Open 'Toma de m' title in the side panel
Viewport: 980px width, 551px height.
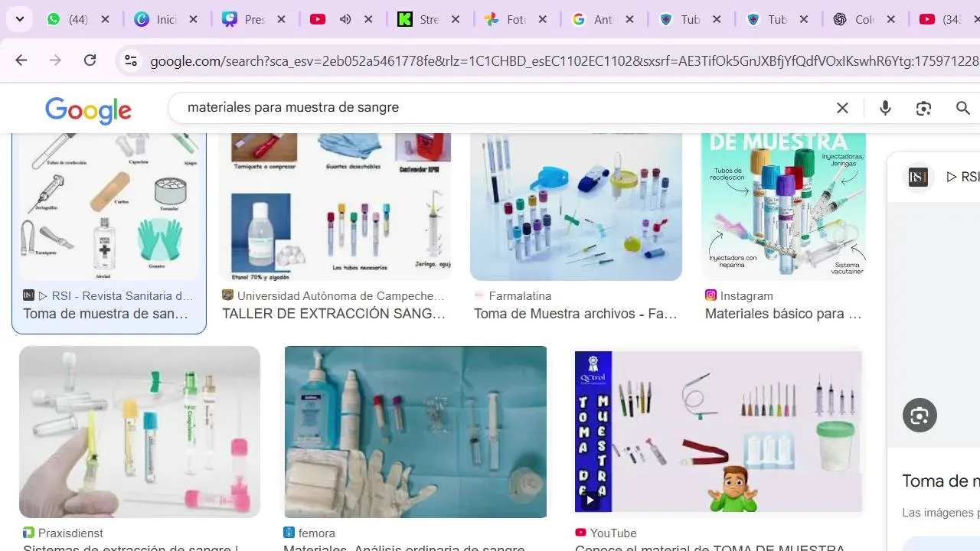click(x=940, y=481)
